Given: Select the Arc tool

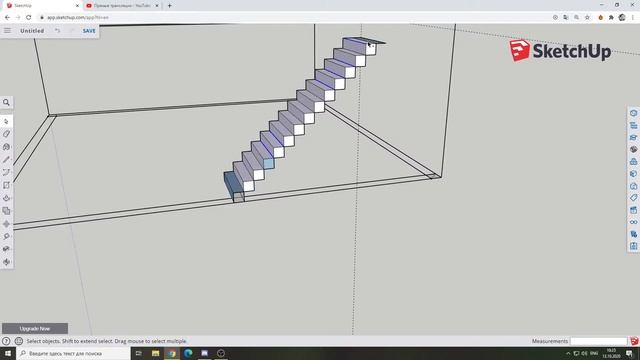Looking at the screenshot, I should pos(7,172).
